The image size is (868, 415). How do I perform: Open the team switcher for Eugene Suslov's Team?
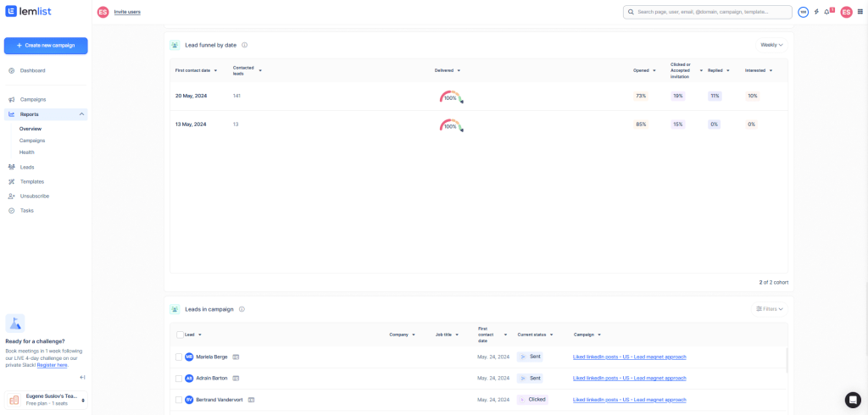[46, 400]
